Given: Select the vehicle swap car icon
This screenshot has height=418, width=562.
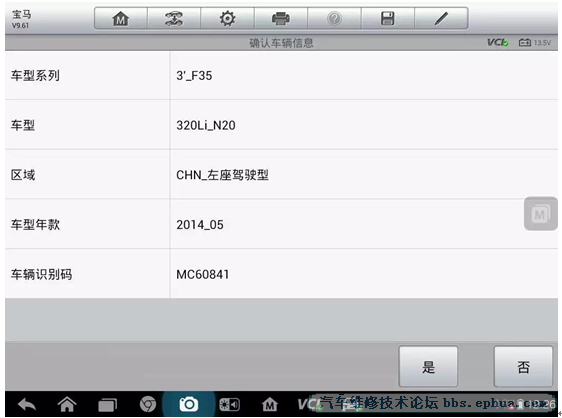Looking at the screenshot, I should pos(174,18).
